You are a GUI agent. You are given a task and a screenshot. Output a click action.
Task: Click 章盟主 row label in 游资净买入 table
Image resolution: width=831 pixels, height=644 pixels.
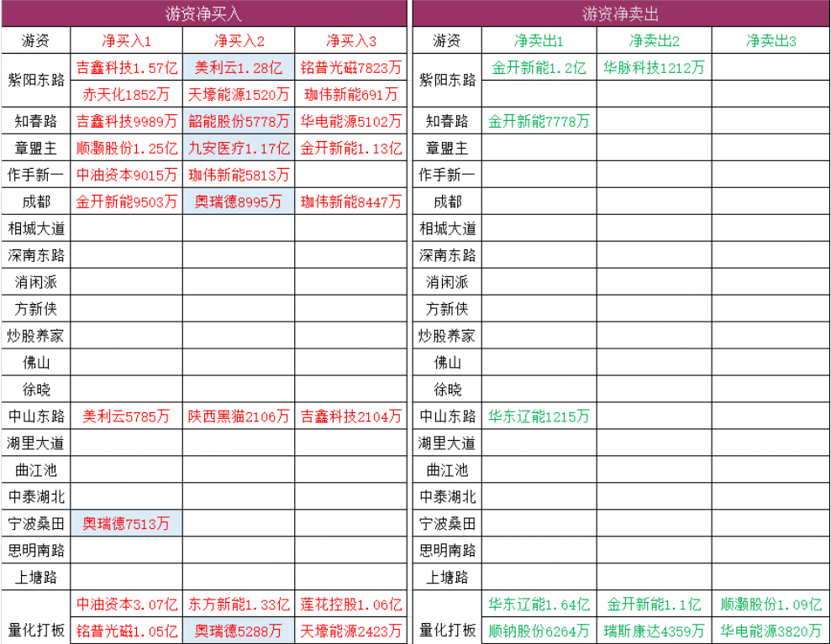(x=36, y=148)
